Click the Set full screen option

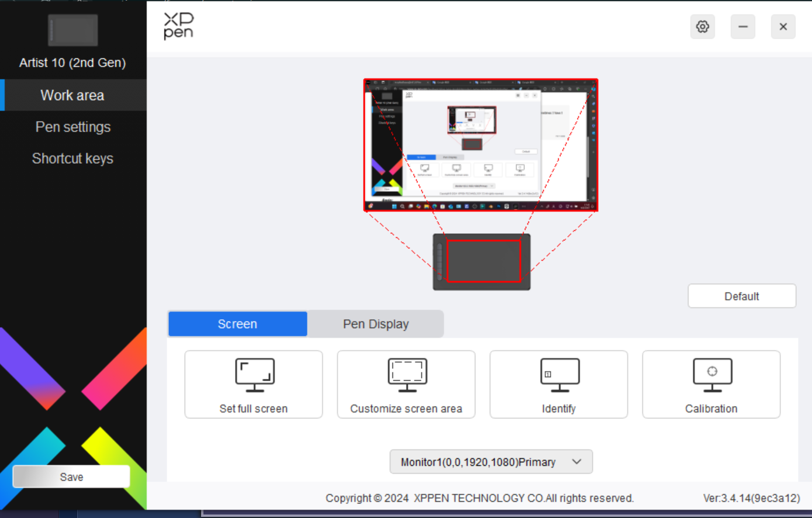(x=254, y=384)
